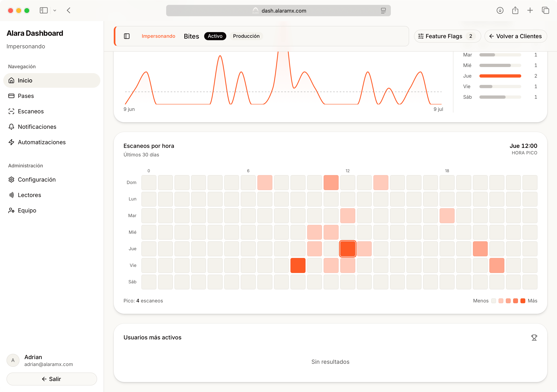Click the Sáb bar in weekday chart
Viewport: 557px width, 392px height.
tap(500, 97)
